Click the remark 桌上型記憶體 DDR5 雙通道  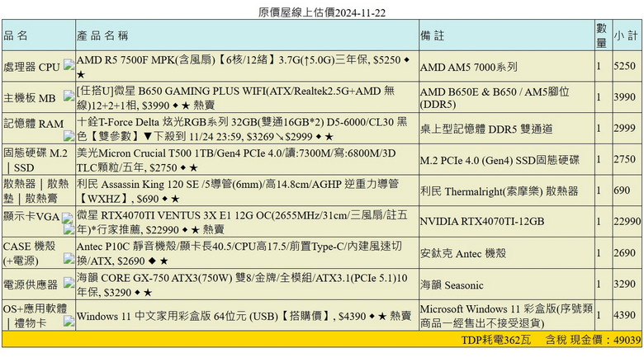pyautogui.click(x=486, y=129)
